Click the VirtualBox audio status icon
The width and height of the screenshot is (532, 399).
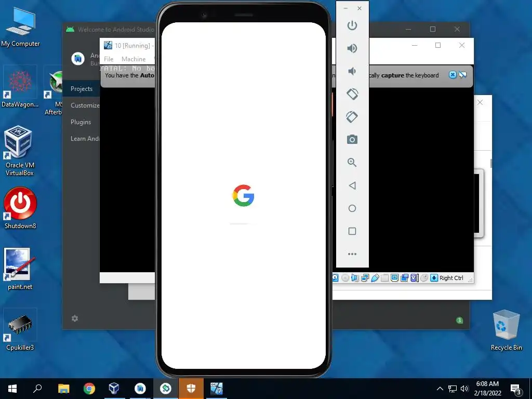point(355,278)
